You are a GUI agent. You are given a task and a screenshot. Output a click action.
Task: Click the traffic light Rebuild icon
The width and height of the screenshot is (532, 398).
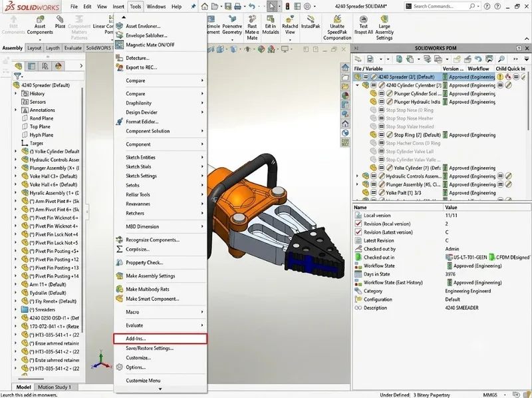(287, 7)
